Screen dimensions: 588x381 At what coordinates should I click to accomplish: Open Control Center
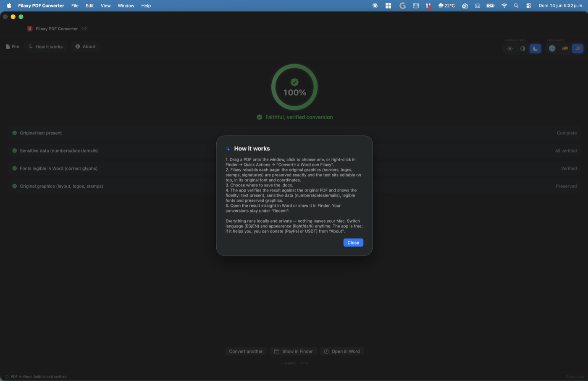click(529, 6)
